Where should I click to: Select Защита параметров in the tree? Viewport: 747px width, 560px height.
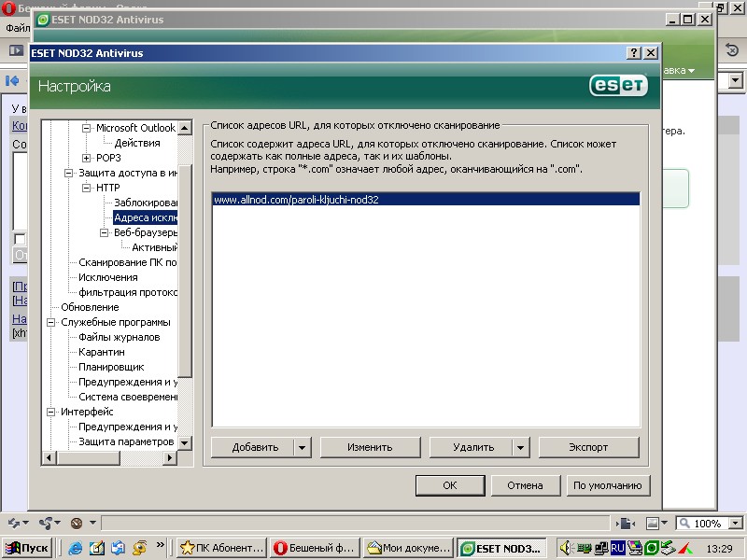pyautogui.click(x=126, y=441)
